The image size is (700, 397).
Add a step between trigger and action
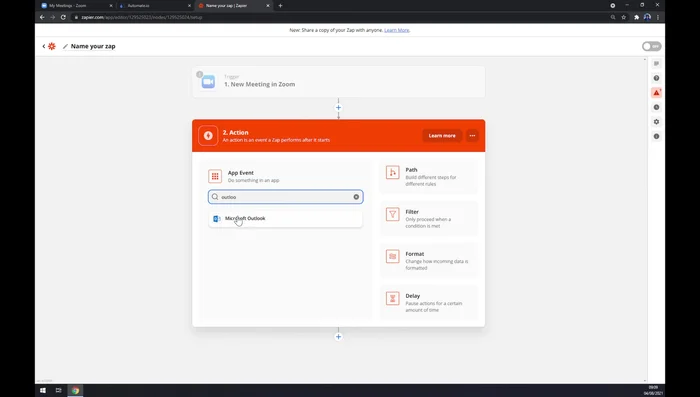(338, 108)
